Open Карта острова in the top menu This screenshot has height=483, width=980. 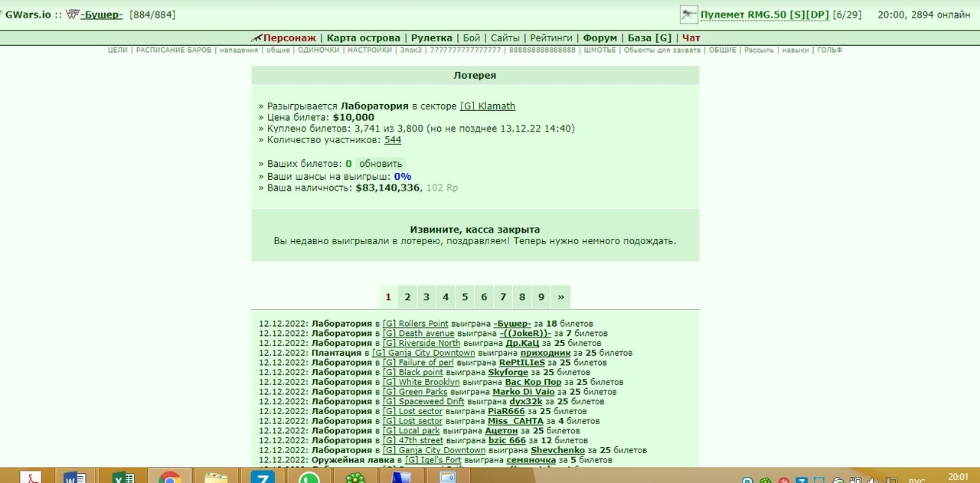tap(364, 38)
